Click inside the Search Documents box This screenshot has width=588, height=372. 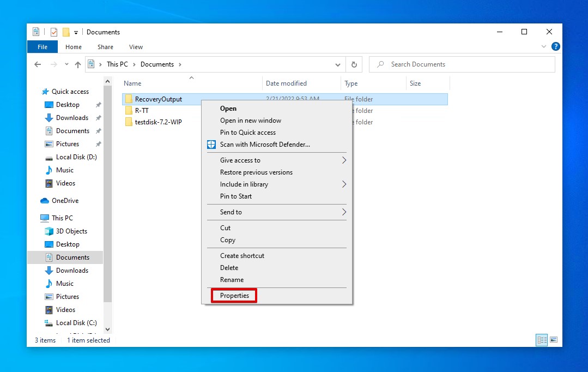436,64
